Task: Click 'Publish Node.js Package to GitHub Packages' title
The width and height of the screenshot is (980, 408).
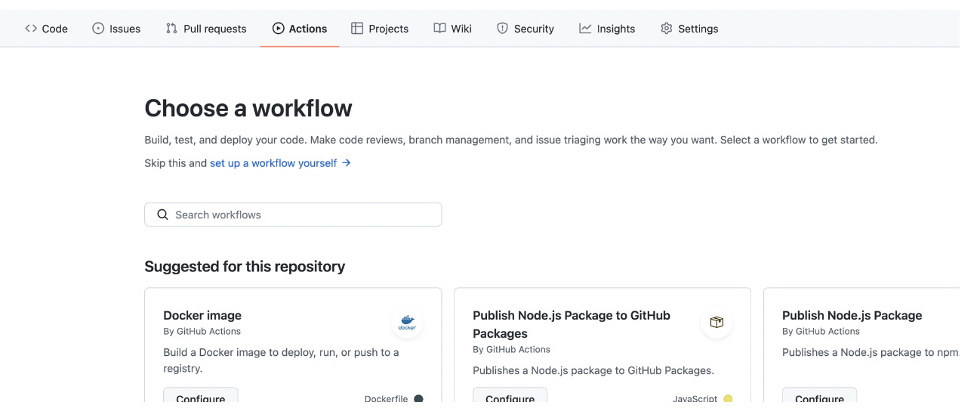Action: pos(572,324)
